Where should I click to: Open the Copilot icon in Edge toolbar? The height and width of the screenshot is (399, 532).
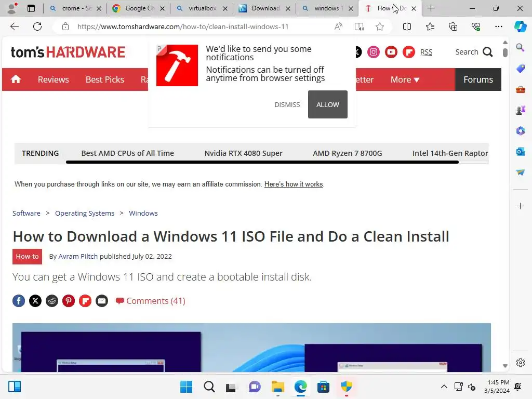520,26
